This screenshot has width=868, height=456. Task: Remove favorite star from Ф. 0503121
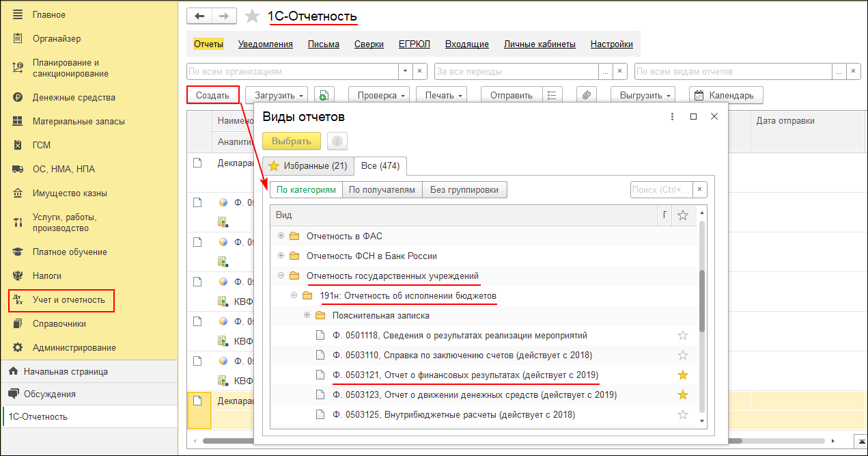tap(682, 375)
